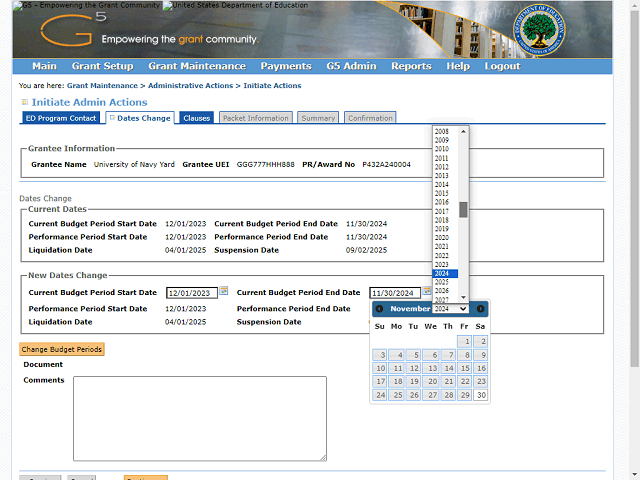Go to next month in calendar

pos(480,309)
